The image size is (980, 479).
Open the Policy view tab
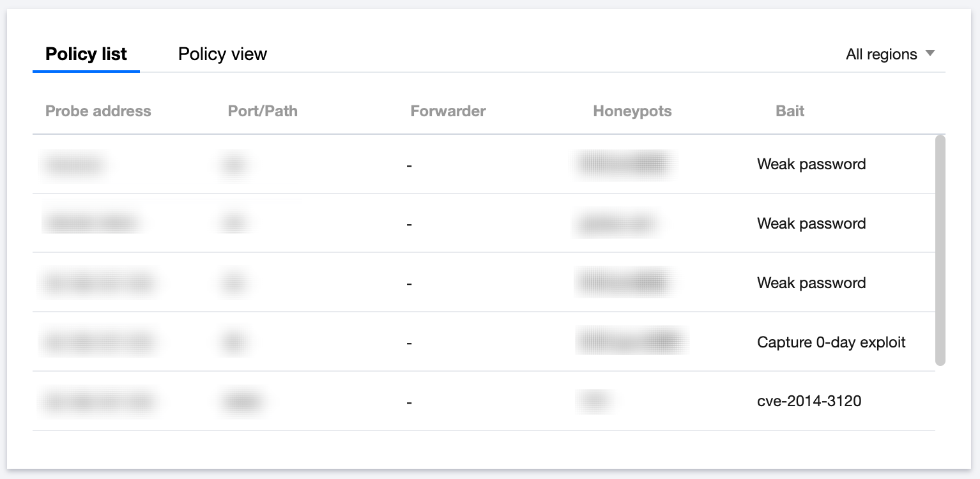(x=222, y=54)
